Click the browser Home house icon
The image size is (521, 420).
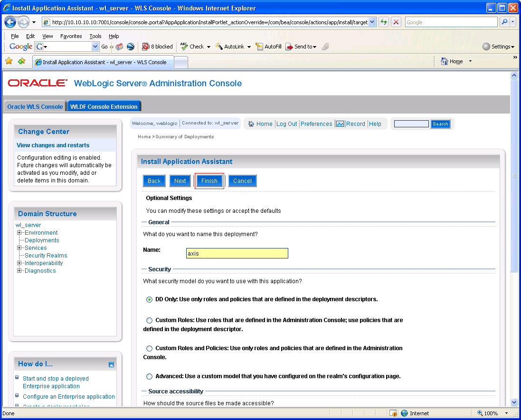[x=444, y=61]
